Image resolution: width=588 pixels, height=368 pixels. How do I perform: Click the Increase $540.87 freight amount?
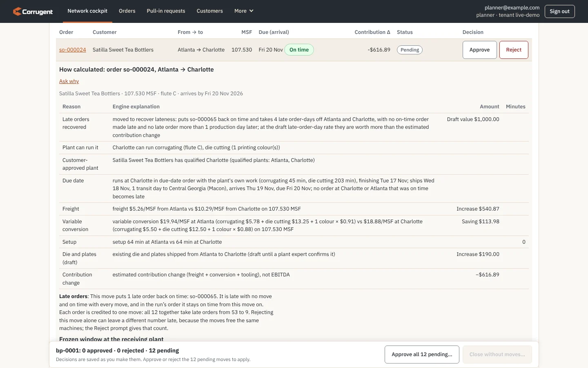(x=478, y=209)
